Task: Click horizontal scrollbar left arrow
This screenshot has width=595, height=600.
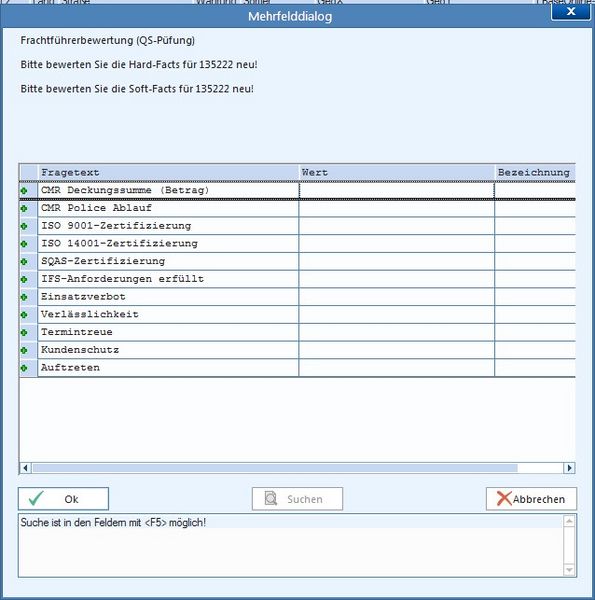Action: [x=25, y=468]
